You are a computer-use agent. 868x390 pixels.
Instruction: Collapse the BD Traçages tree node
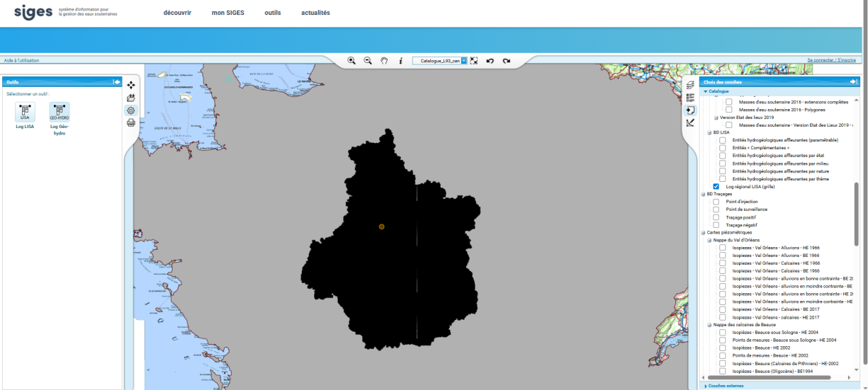click(704, 194)
